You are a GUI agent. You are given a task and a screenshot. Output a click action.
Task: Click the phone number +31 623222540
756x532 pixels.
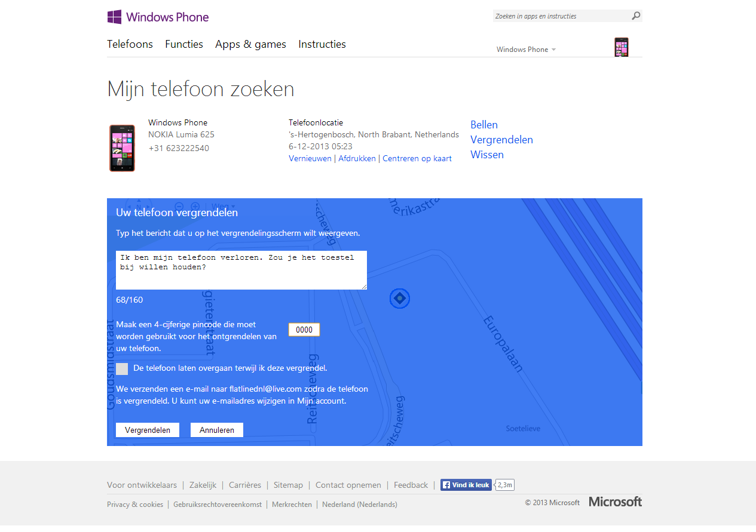[179, 148]
